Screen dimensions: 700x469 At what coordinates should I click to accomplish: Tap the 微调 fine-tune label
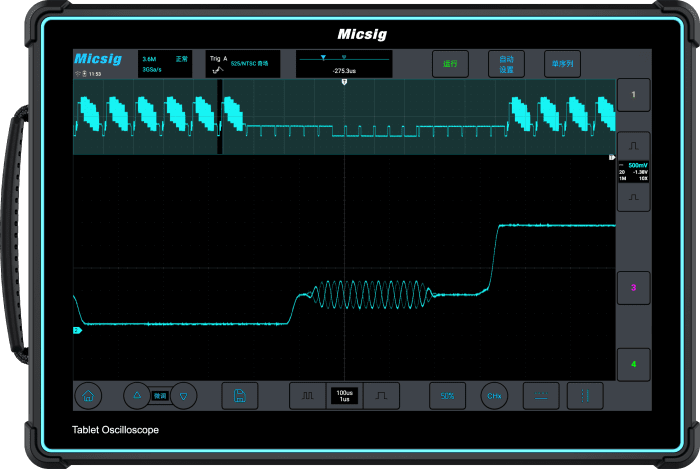click(160, 396)
